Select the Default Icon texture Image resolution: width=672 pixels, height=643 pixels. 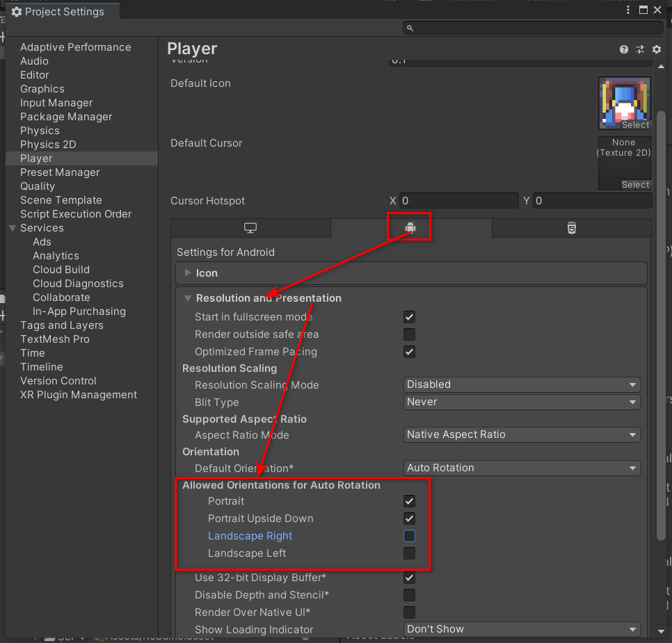point(636,125)
